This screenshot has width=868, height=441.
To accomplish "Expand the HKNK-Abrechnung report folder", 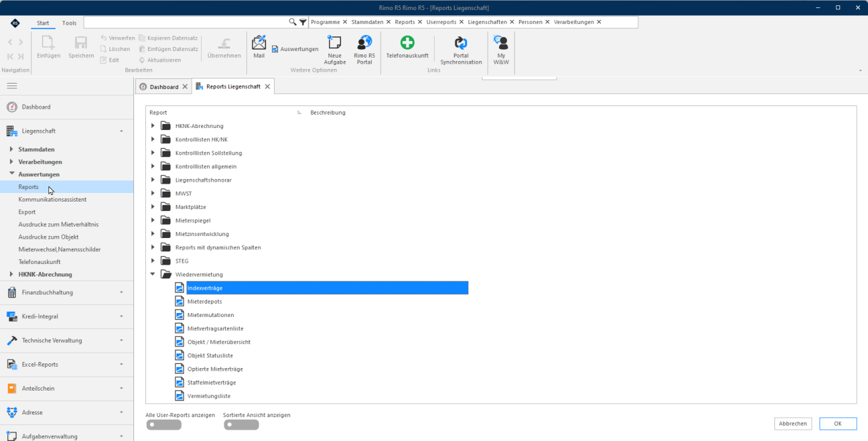I will 153,126.
